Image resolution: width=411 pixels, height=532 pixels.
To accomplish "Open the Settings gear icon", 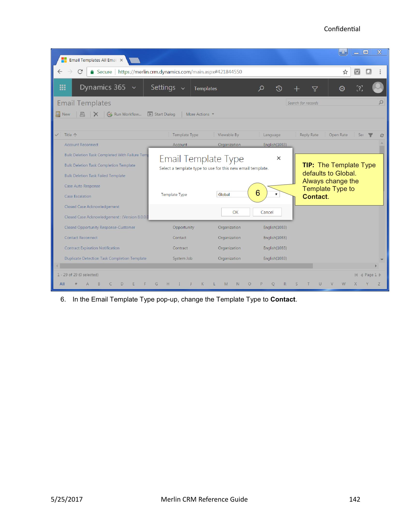I will 342,89.
